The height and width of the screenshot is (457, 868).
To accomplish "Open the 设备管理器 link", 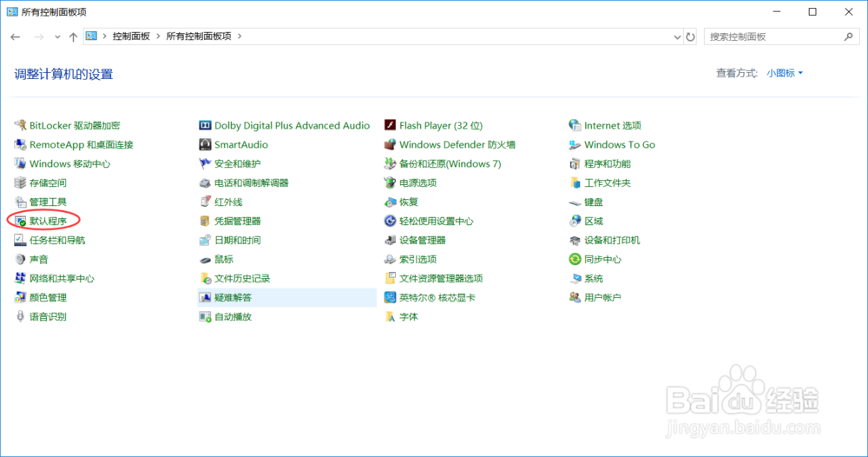I will point(423,240).
